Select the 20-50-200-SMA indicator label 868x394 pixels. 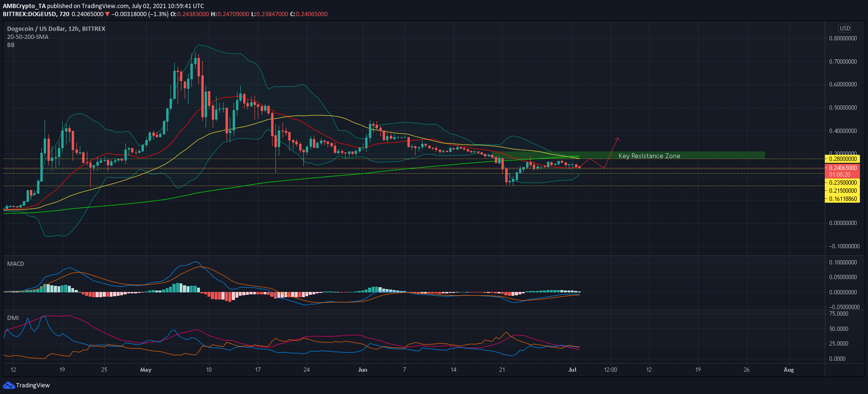pos(28,37)
